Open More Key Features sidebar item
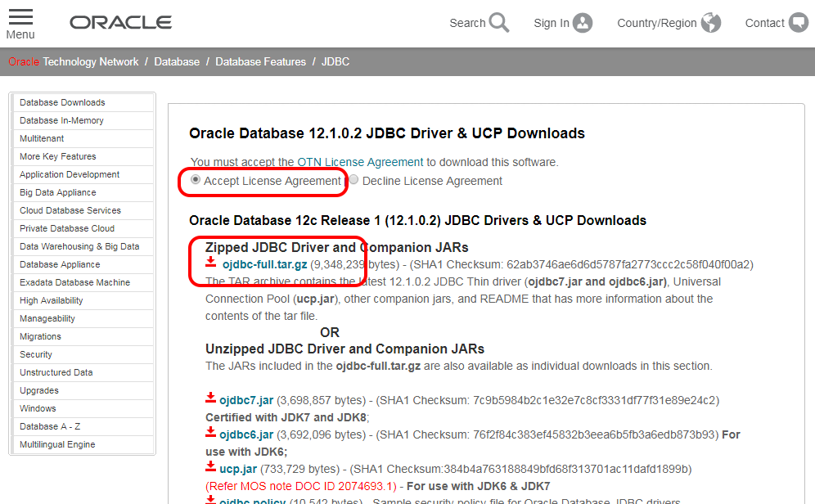 tap(83, 156)
